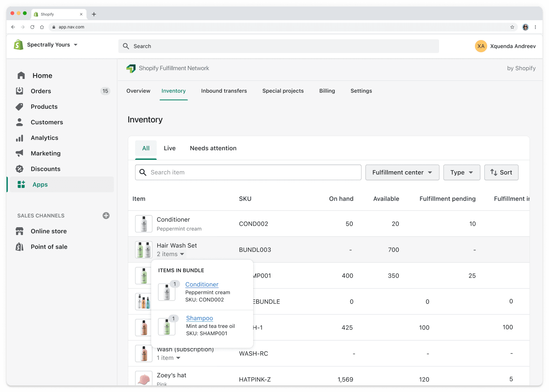Viewport: 549px width, 392px height.
Task: Go to the Billing tab
Action: (x=327, y=91)
